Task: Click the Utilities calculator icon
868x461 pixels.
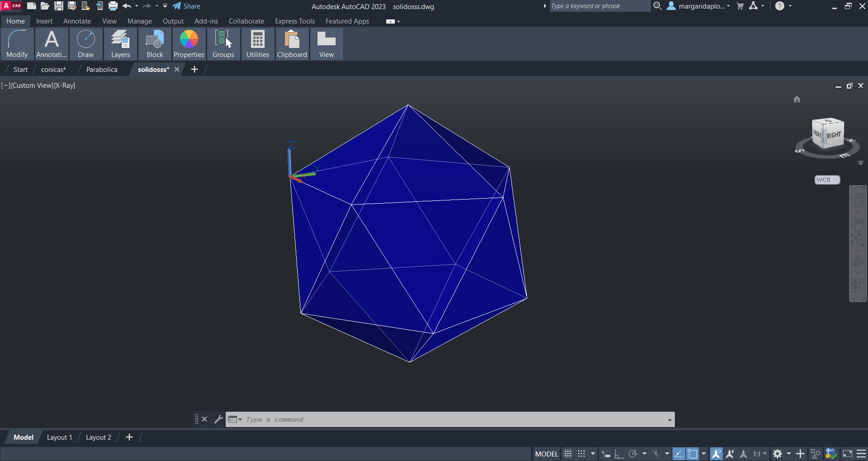Action: coord(258,44)
